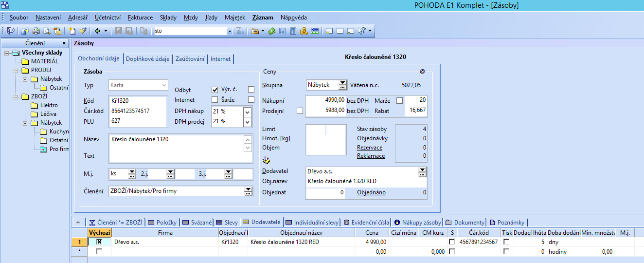Click the POHODA app icon in the title bar
The width and height of the screenshot is (644, 263).
(5, 5)
